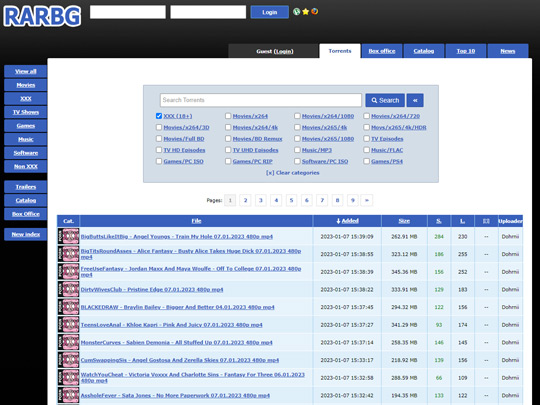The height and width of the screenshot is (405, 540).
Task: Tick the Games/PS4 checkbox
Action: (366, 161)
